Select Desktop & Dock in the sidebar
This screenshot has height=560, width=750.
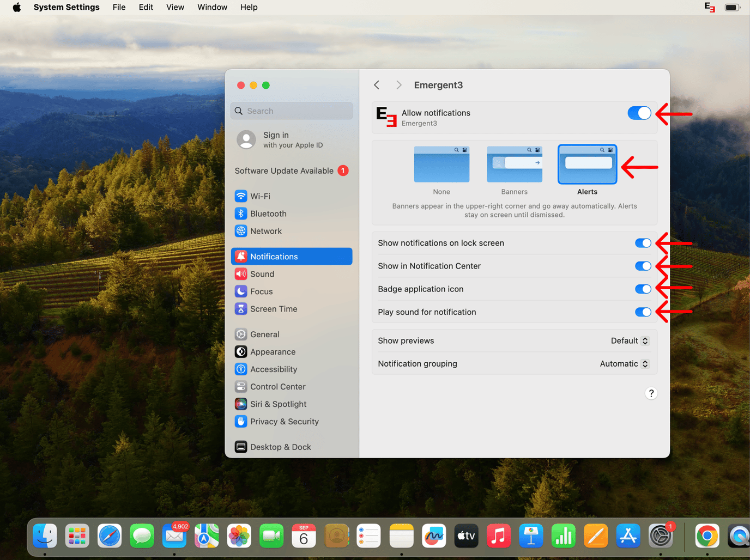[x=280, y=447]
